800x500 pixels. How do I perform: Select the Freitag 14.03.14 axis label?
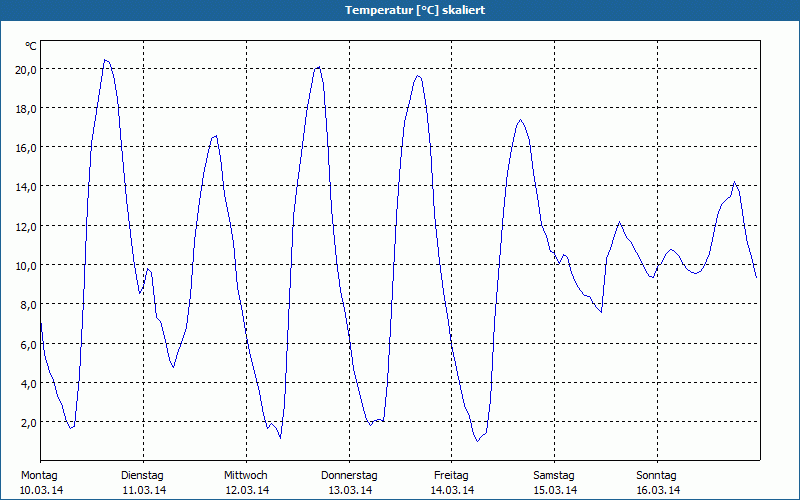click(452, 483)
